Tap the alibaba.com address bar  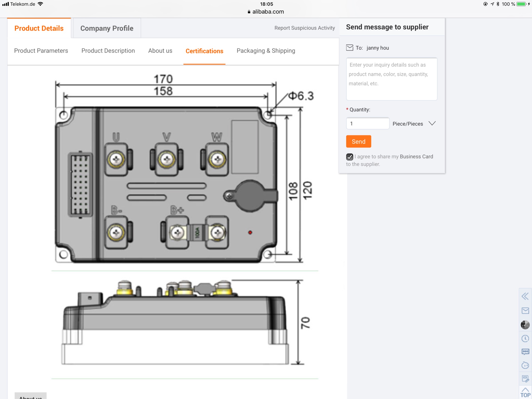pyautogui.click(x=266, y=12)
